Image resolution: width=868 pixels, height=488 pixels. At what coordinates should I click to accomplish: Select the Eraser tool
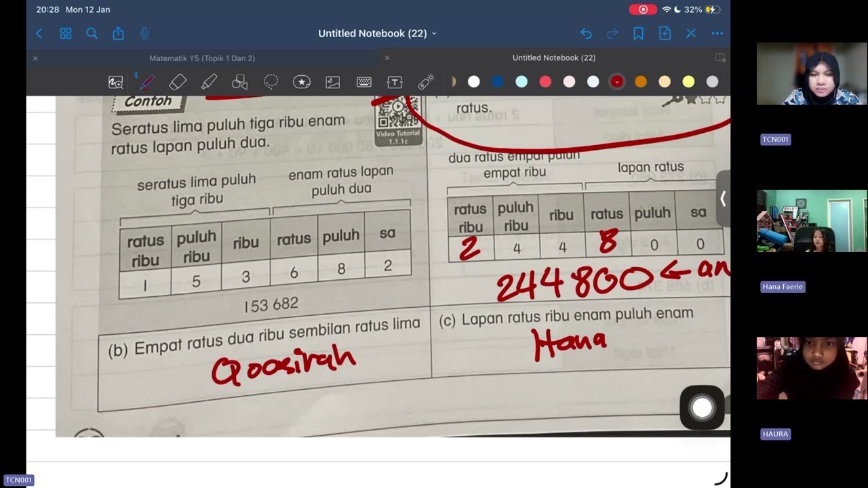pyautogui.click(x=178, y=82)
